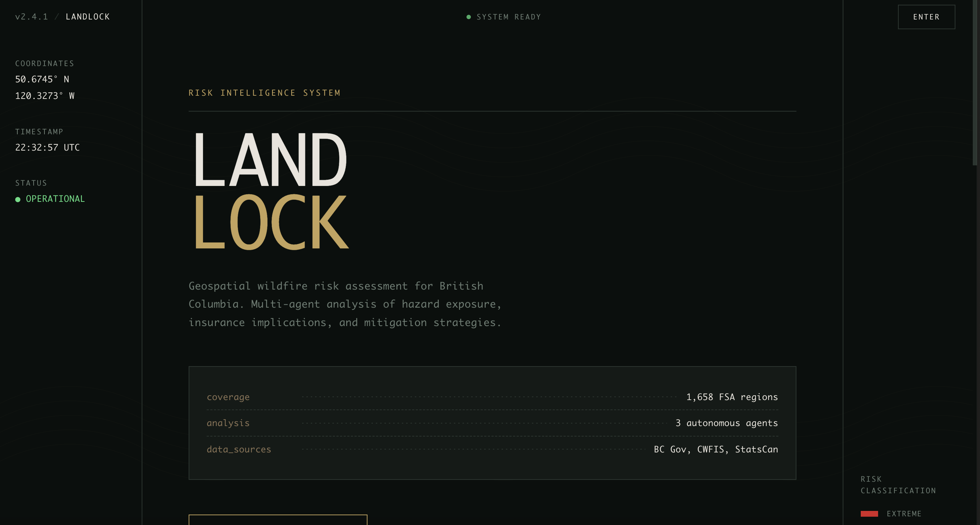Click the page's vertical scrollbar thumb
The image size is (980, 525).
[975, 82]
